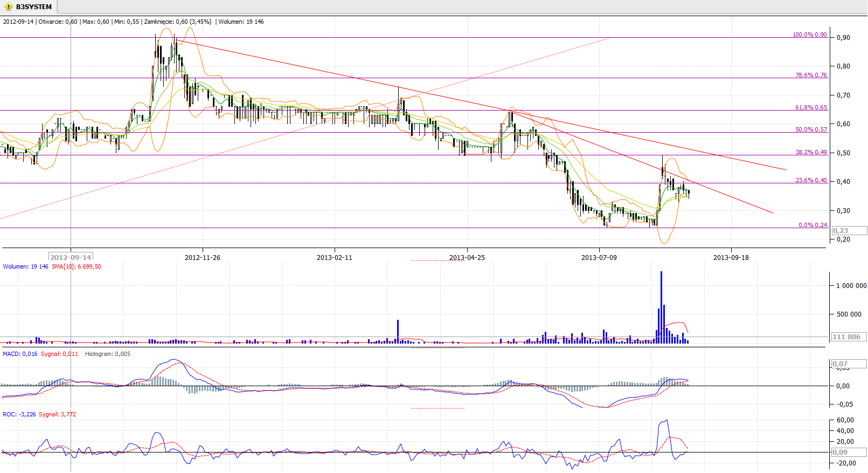The image size is (868, 473).
Task: Click the -0,05 MACD axis label
Action: click(844, 404)
